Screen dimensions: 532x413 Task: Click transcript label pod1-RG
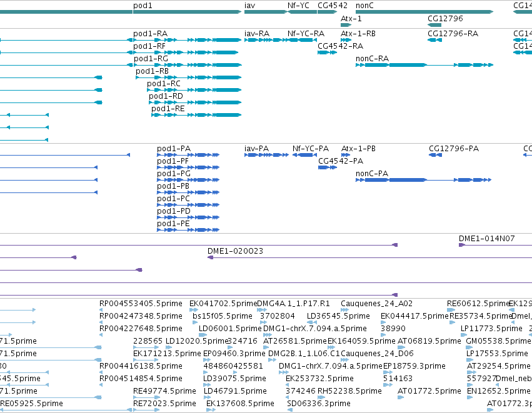151,59
